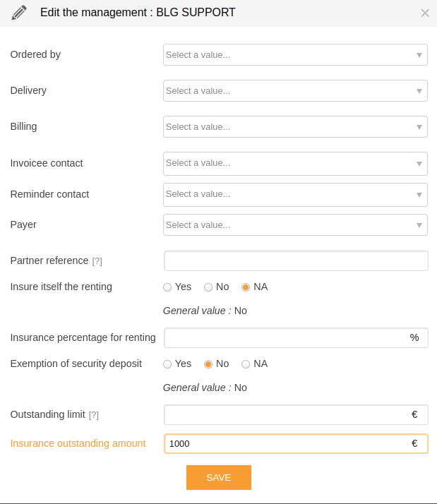Close the Edit the management dialog
Image resolution: width=437 pixels, height=504 pixels.
coord(425,13)
